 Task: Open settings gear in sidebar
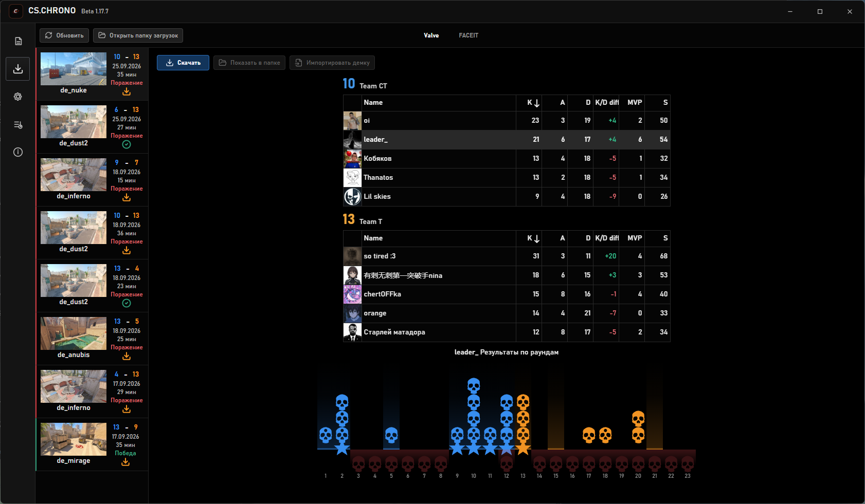pyautogui.click(x=18, y=97)
